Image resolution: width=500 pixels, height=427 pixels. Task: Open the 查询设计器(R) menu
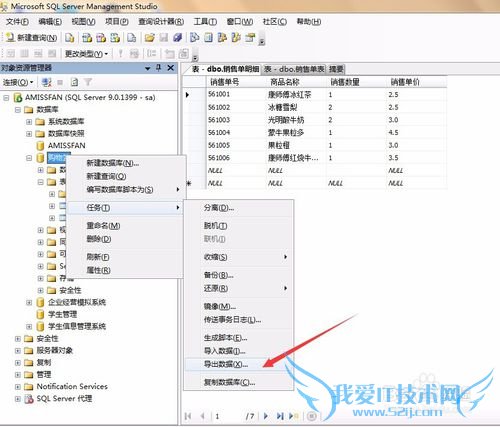point(161,22)
